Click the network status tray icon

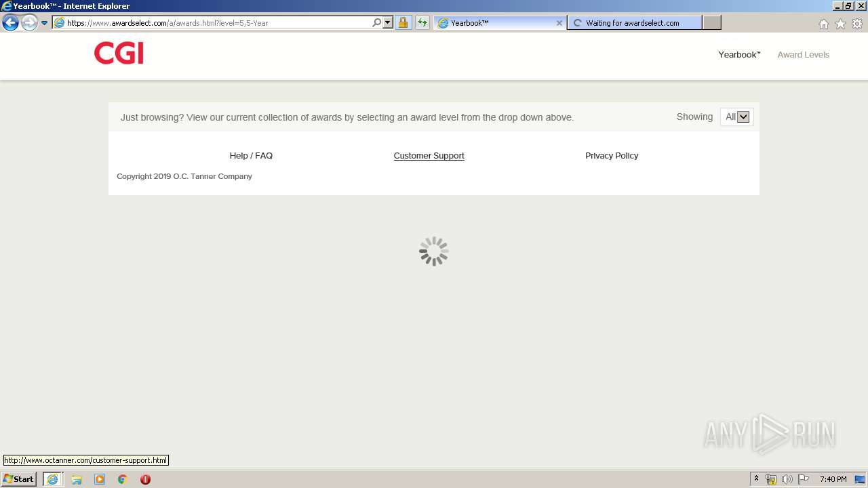coord(771,479)
